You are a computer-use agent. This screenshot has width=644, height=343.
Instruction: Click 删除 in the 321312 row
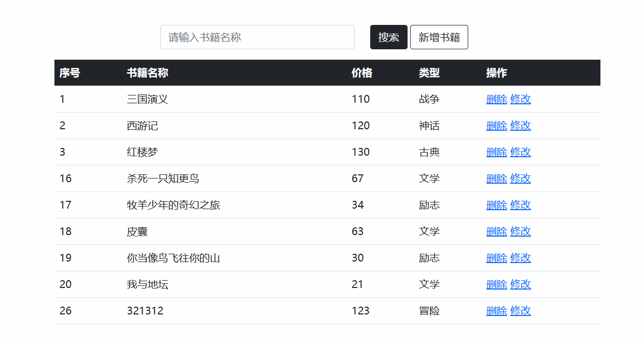coord(497,311)
